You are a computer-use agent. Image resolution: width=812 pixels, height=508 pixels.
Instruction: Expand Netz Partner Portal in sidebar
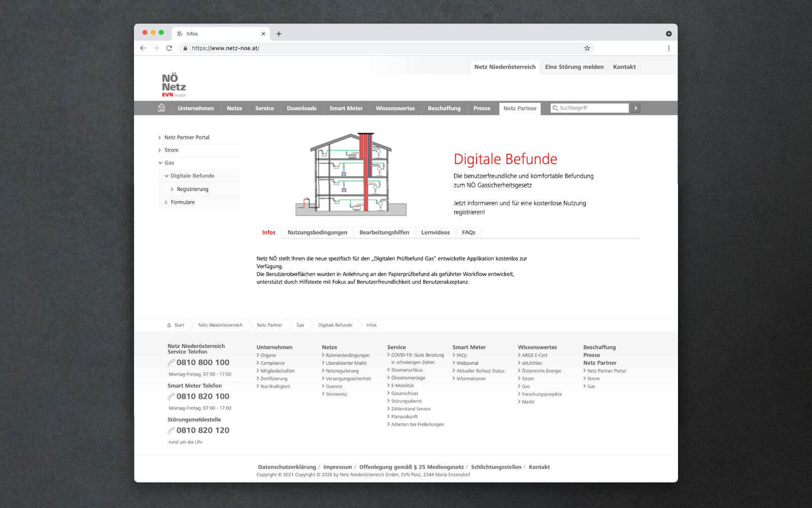point(187,137)
